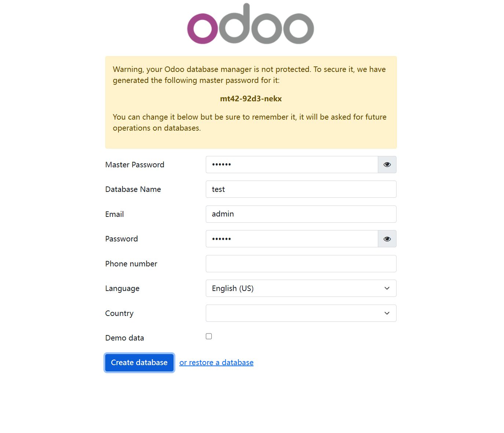Image resolution: width=504 pixels, height=433 pixels.
Task: Click the Database Name field containing 'test'
Action: [301, 189]
